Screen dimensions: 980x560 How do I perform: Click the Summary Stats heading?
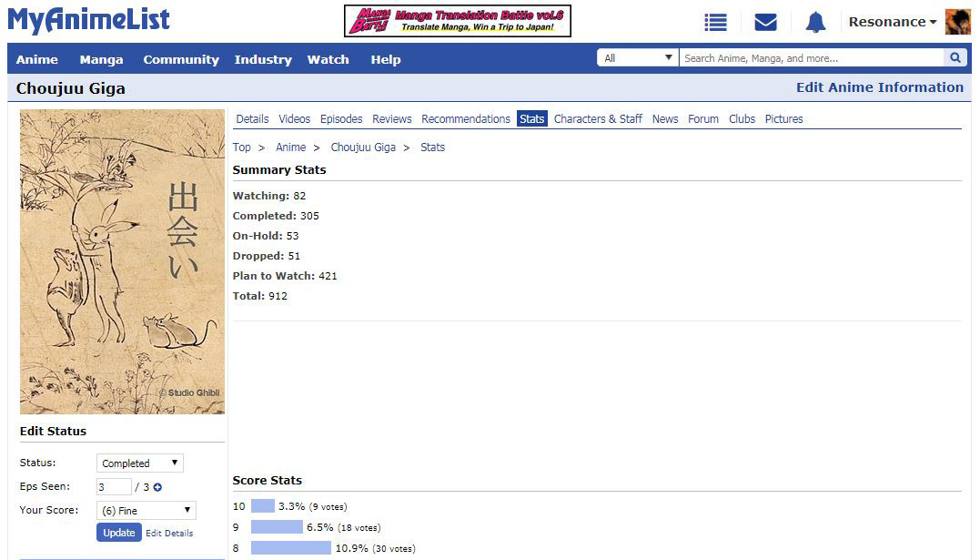pyautogui.click(x=279, y=170)
